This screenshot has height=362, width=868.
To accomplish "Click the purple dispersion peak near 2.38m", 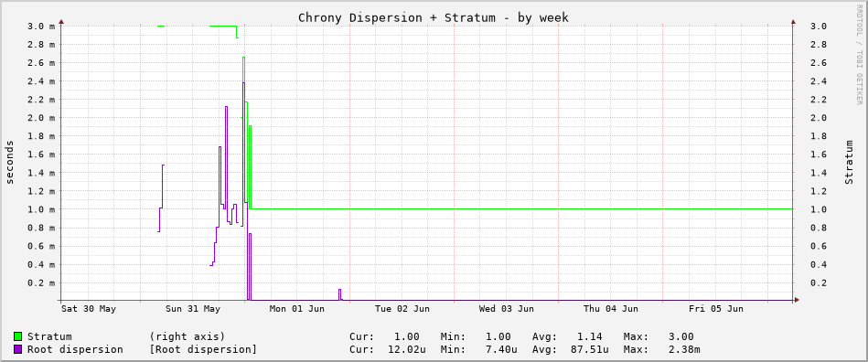I will [243, 83].
